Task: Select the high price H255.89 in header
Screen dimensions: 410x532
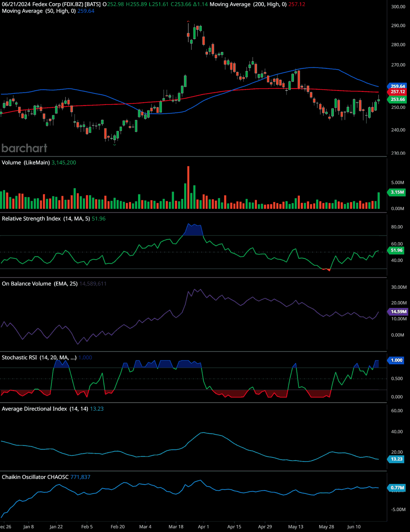Action: click(x=136, y=4)
